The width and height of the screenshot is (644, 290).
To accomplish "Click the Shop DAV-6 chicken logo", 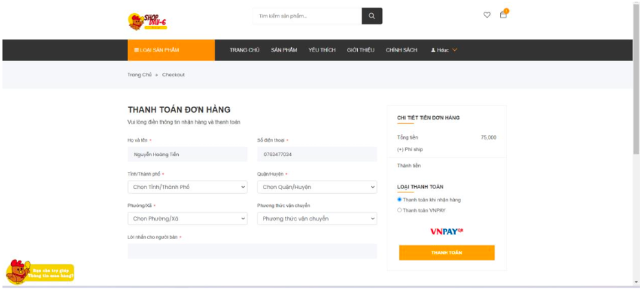I will (147, 21).
